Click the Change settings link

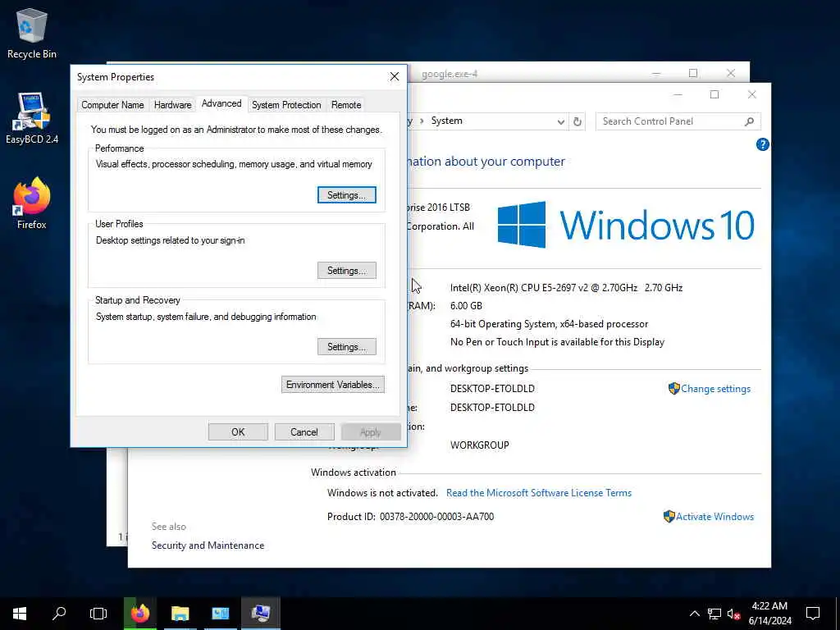pos(715,389)
